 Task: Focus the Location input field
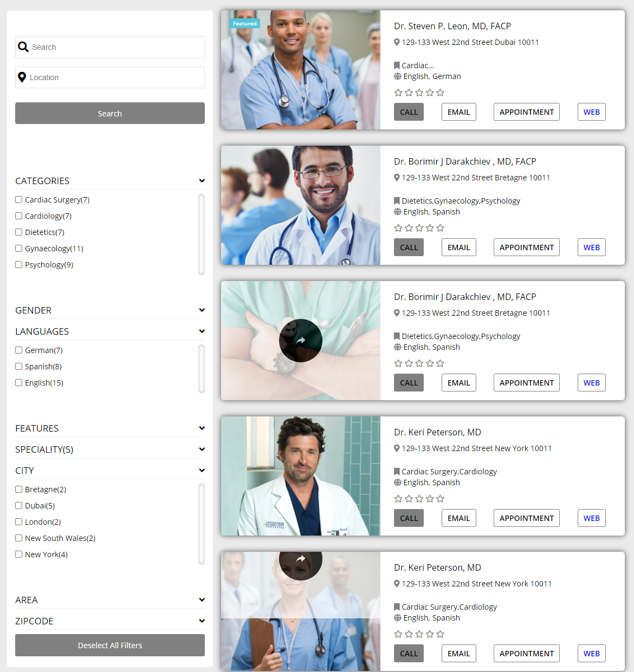point(115,77)
